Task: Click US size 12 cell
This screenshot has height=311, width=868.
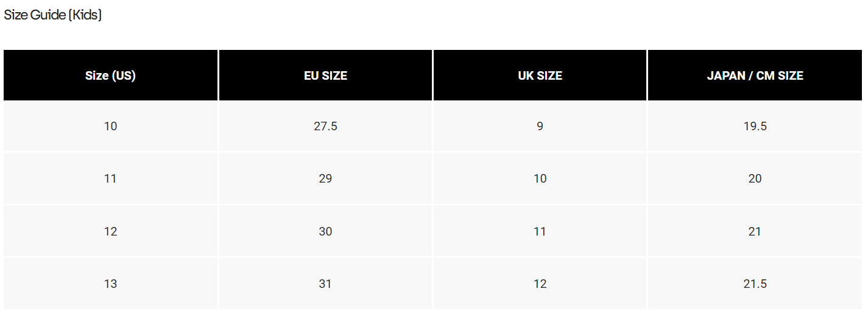Action: tap(110, 231)
